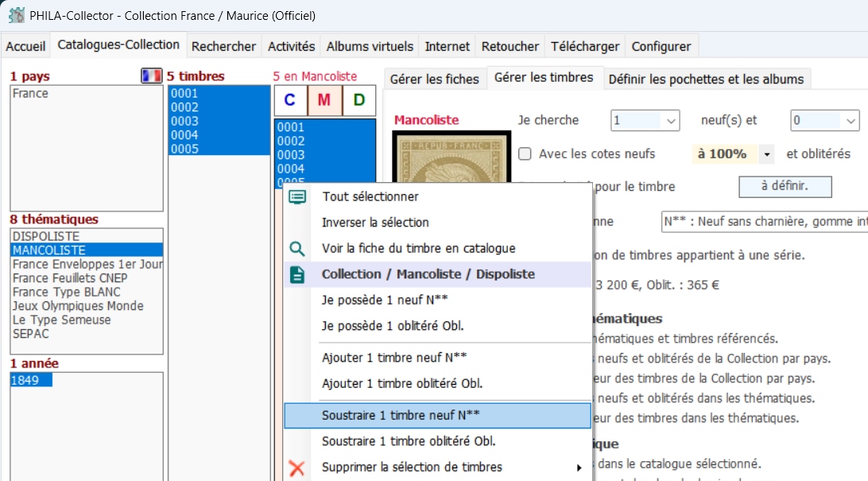
Task: Open the à 100% percentage dropdown arrow
Action: (x=767, y=154)
